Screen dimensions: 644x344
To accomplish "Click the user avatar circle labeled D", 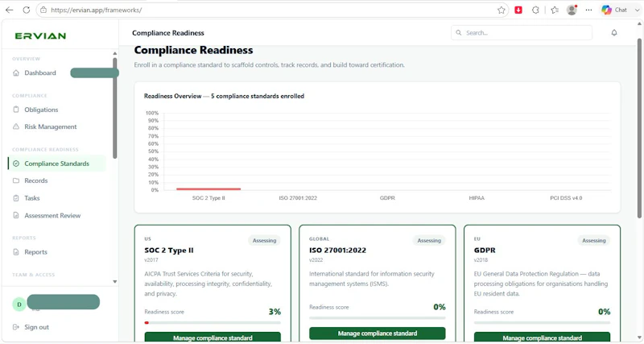I will point(19,305).
